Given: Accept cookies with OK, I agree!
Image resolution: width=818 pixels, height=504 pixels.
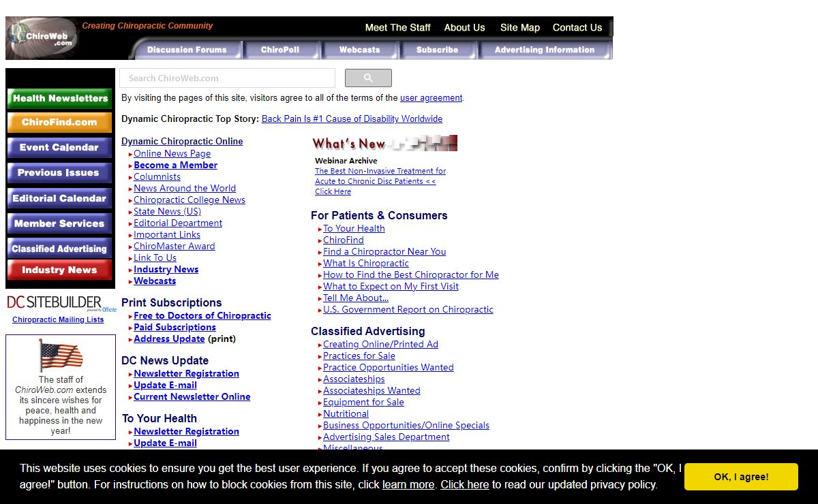Looking at the screenshot, I should click(x=741, y=477).
